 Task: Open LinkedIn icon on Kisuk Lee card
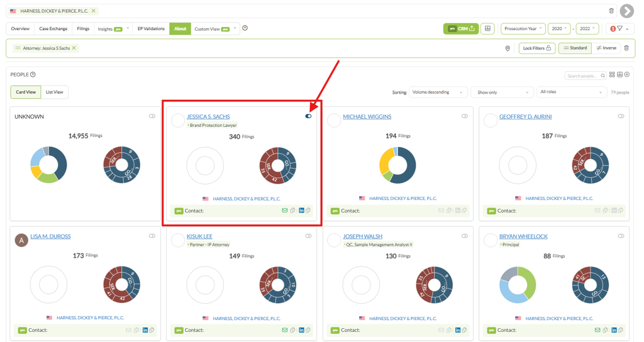click(301, 330)
